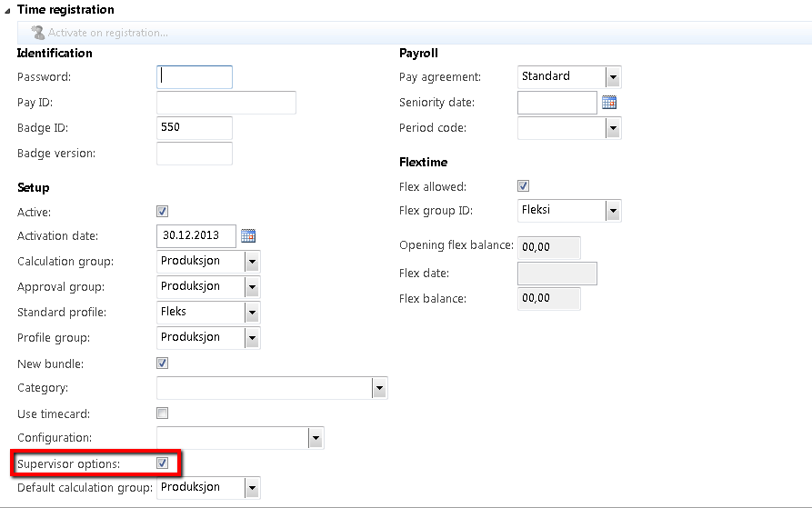The image size is (812, 508).
Task: Collapse the Time registration section
Action: (8, 10)
